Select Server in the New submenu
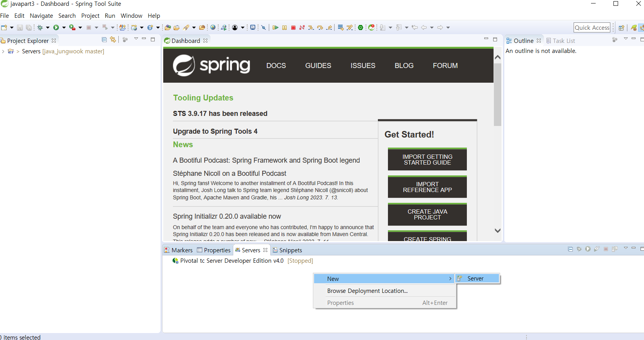 tap(478, 279)
